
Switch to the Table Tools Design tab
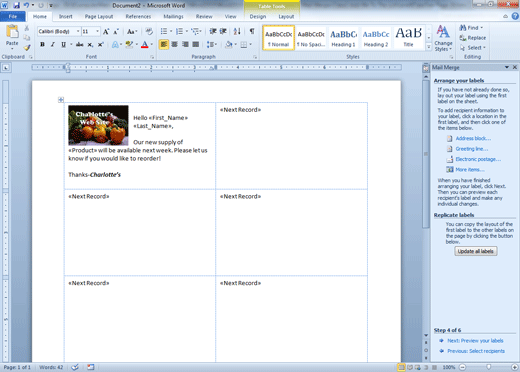(x=258, y=16)
